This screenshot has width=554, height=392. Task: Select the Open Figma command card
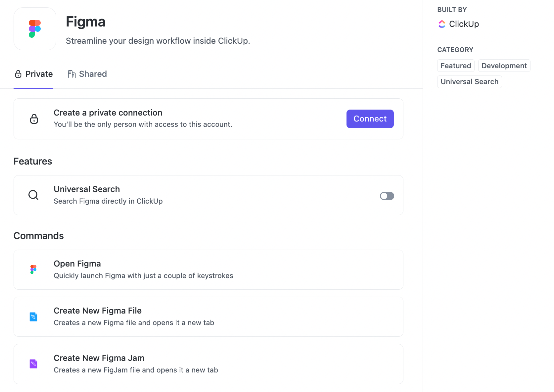point(208,269)
